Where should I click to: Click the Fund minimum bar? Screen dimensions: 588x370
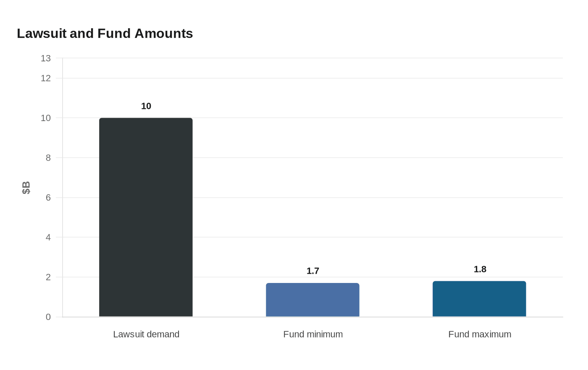pyautogui.click(x=312, y=300)
